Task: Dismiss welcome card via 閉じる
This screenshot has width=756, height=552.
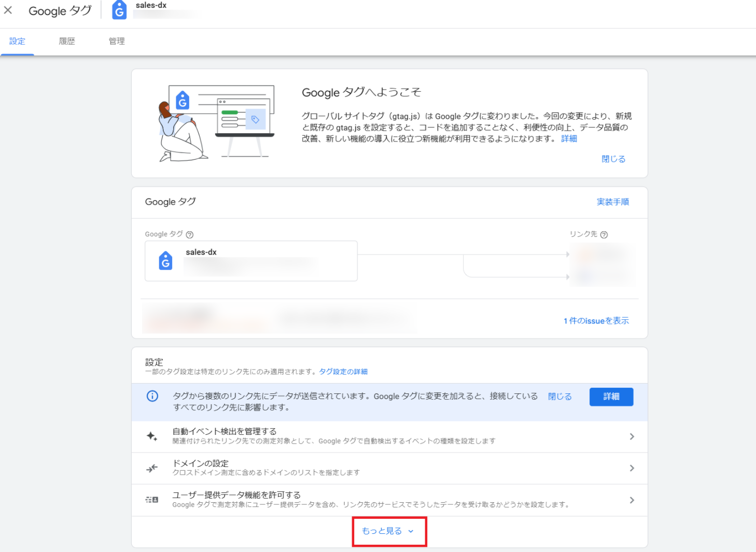Action: click(613, 159)
